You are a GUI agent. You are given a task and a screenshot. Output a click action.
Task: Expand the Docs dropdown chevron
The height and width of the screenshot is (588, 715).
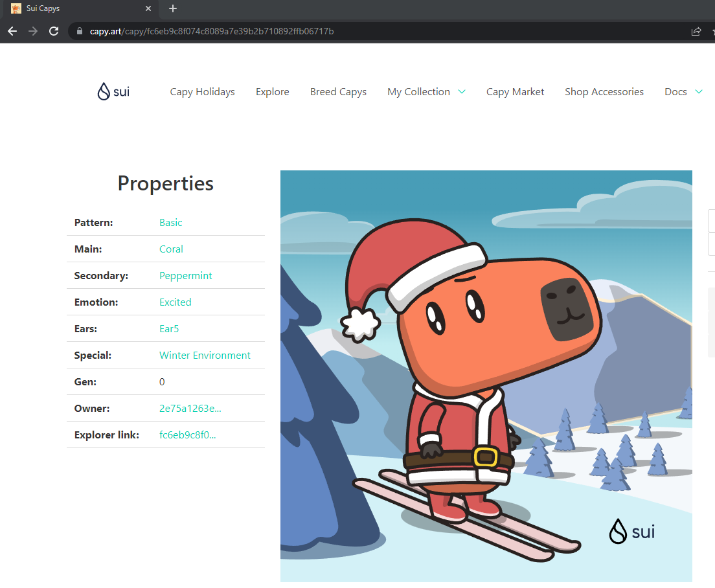point(698,91)
